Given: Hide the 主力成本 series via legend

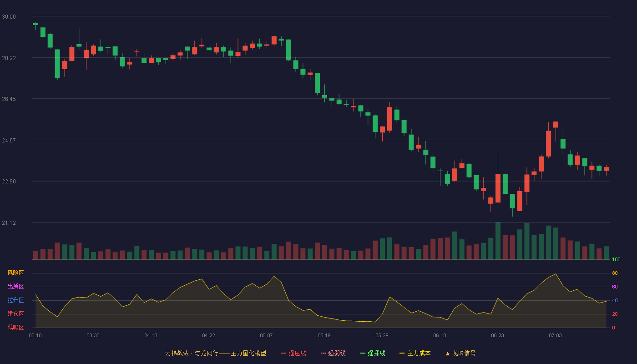Looking at the screenshot, I should tap(415, 353).
